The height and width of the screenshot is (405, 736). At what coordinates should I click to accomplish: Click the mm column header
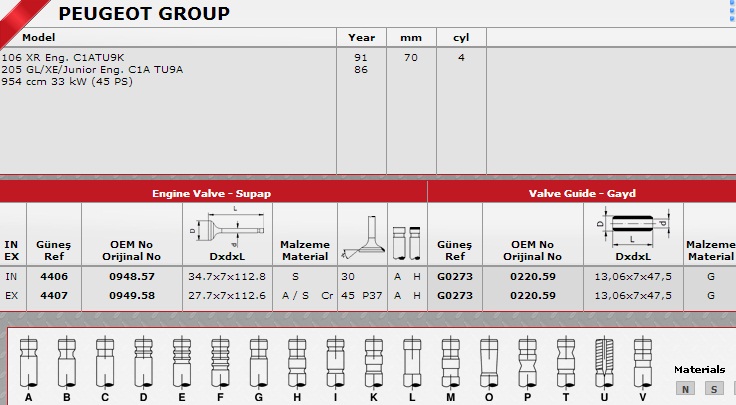coord(411,38)
